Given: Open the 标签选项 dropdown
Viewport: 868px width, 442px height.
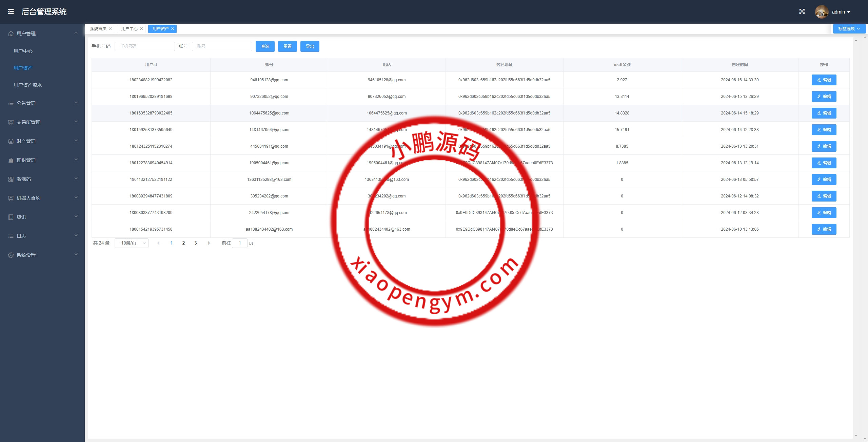Looking at the screenshot, I should 849,29.
